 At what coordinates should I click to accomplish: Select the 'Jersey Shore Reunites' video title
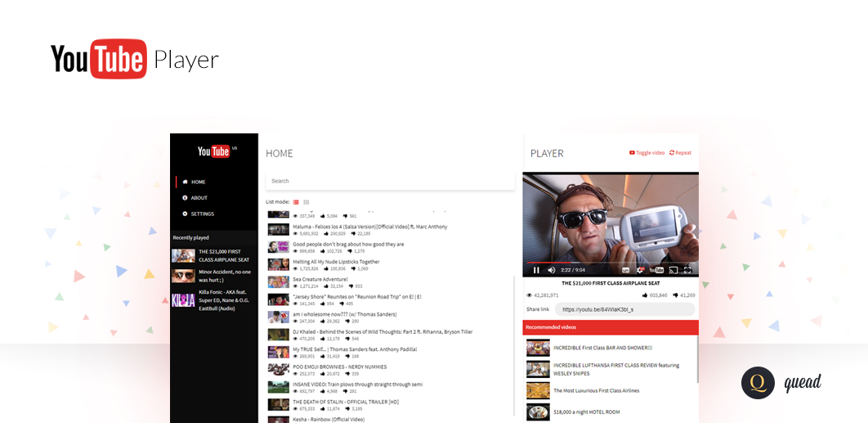click(x=357, y=297)
